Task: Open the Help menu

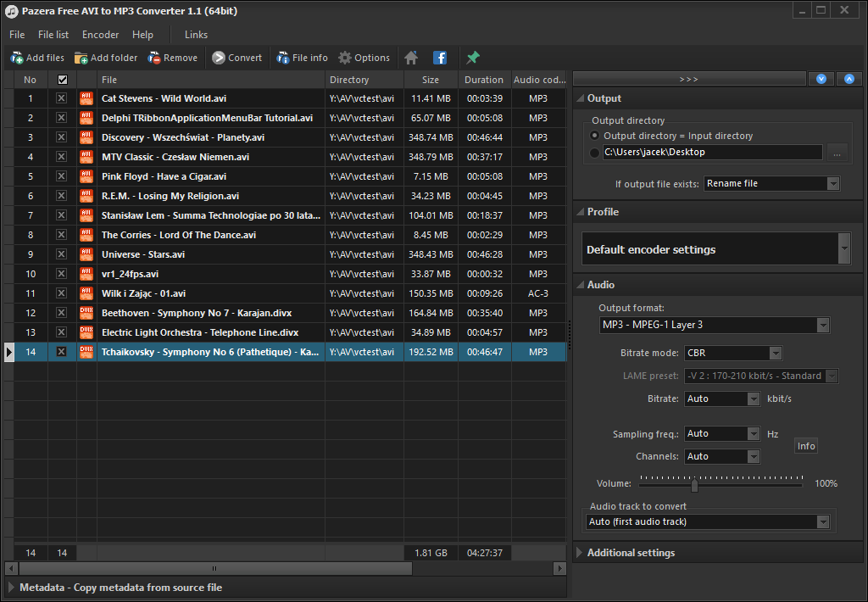Action: 142,34
